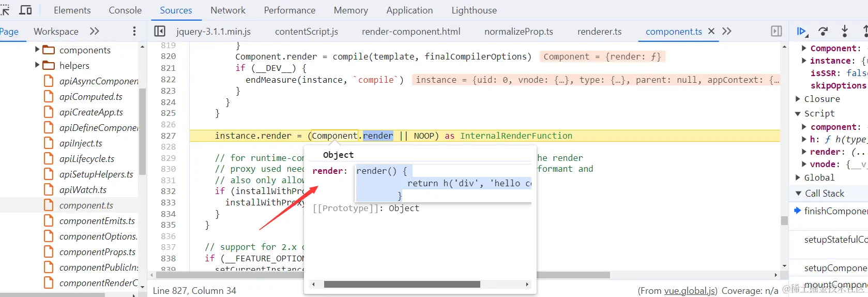Open componentEmits.ts file
Viewport: 868px width, 297px height.
click(x=97, y=221)
